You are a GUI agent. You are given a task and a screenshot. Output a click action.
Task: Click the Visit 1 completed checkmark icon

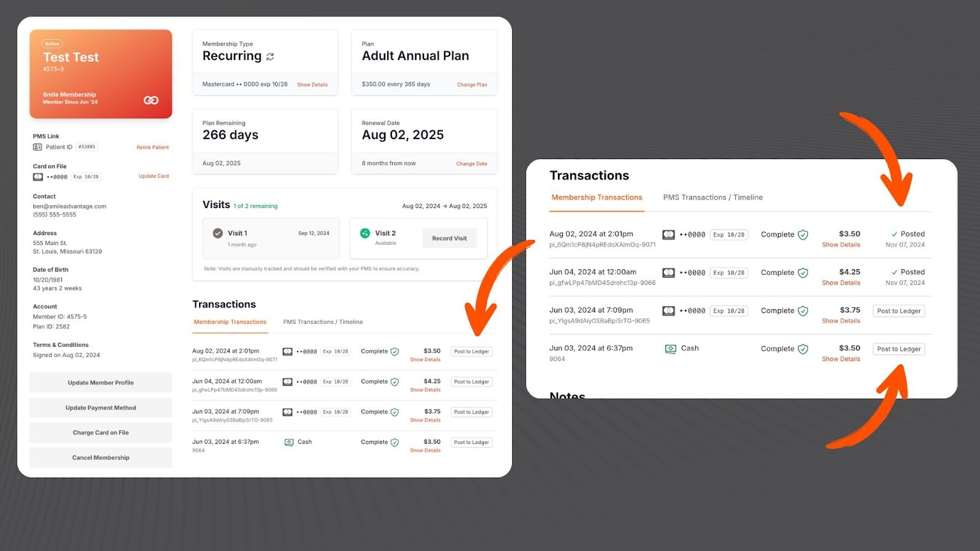[x=217, y=233]
